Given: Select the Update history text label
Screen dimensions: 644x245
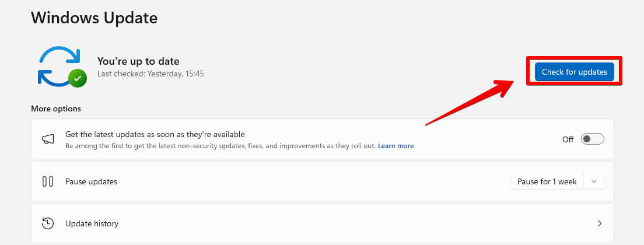Looking at the screenshot, I should [x=92, y=223].
